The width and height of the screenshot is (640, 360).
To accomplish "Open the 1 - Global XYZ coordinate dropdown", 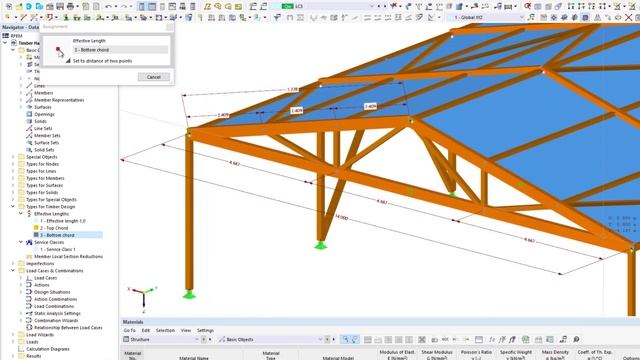I will pos(486,17).
